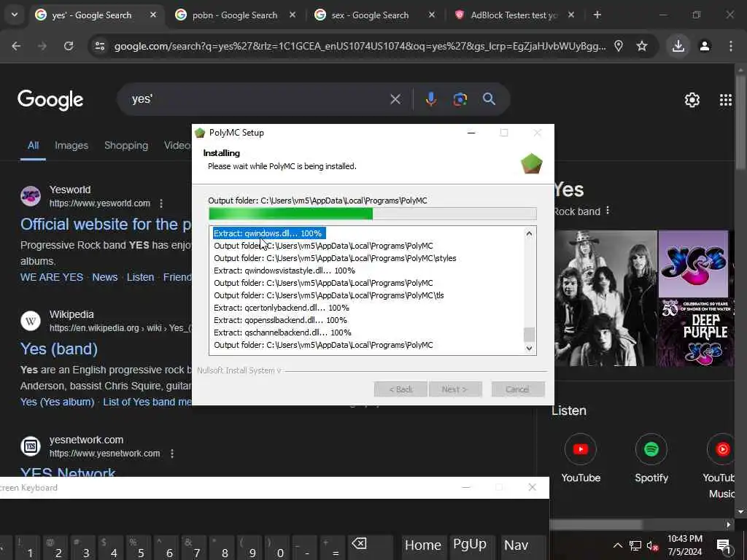Image resolution: width=747 pixels, height=560 pixels.
Task: Open Chrome downloads icon
Action: [678, 46]
